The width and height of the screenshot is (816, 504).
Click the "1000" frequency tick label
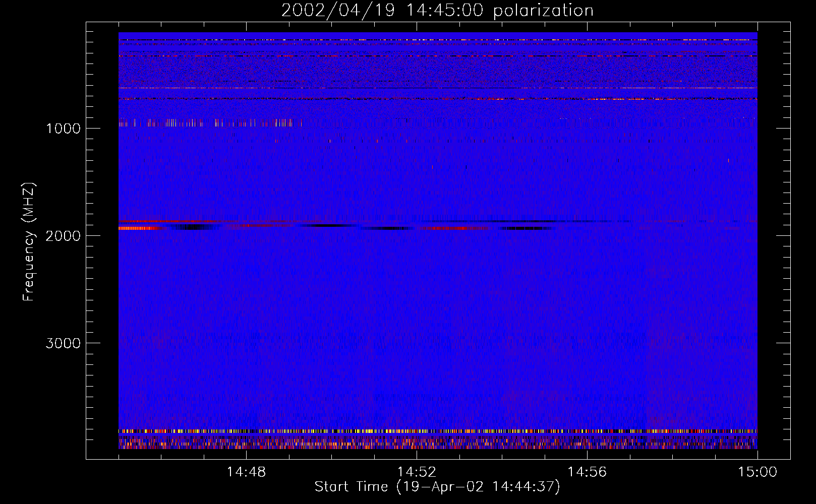[x=63, y=129]
